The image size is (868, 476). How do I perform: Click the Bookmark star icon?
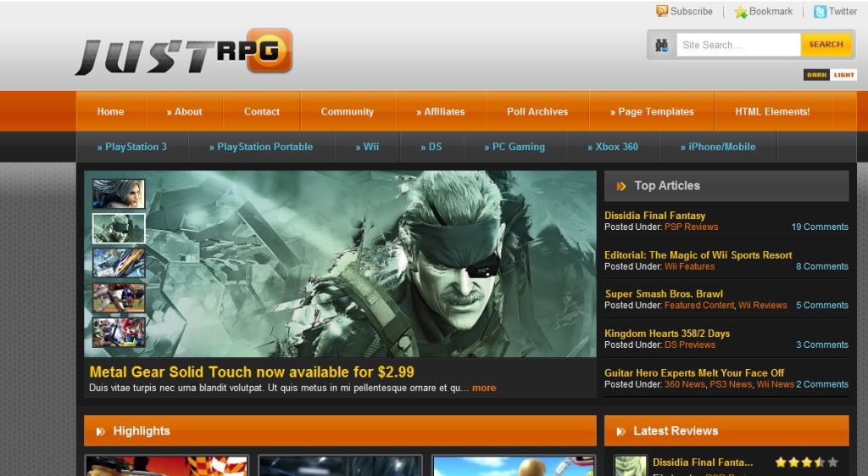coord(740,12)
